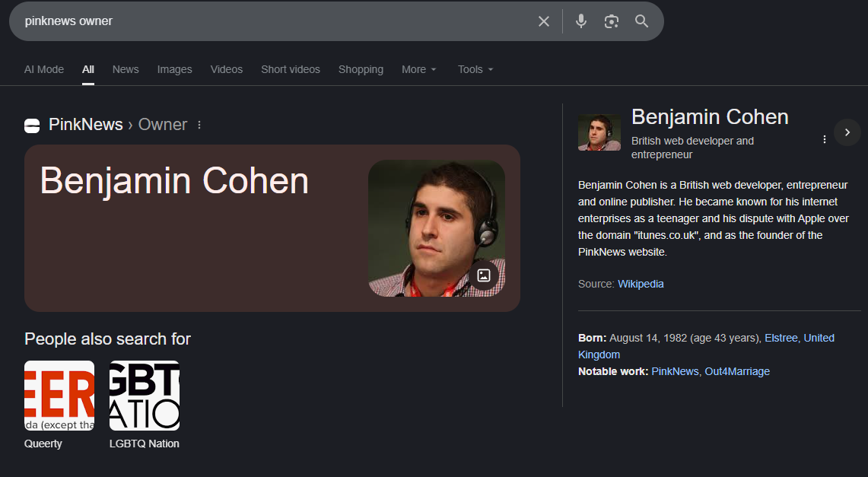The height and width of the screenshot is (477, 868).
Task: Open small Benjamin Cohen thumbnail in knowledge panel
Action: point(599,132)
